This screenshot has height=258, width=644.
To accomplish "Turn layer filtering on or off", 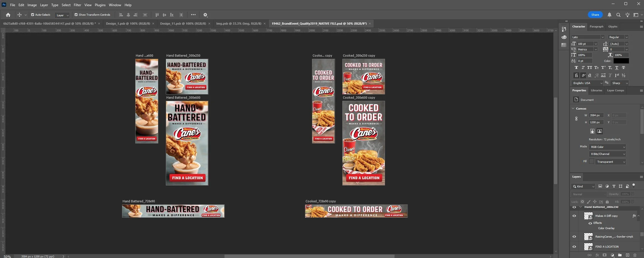I will [634, 185].
